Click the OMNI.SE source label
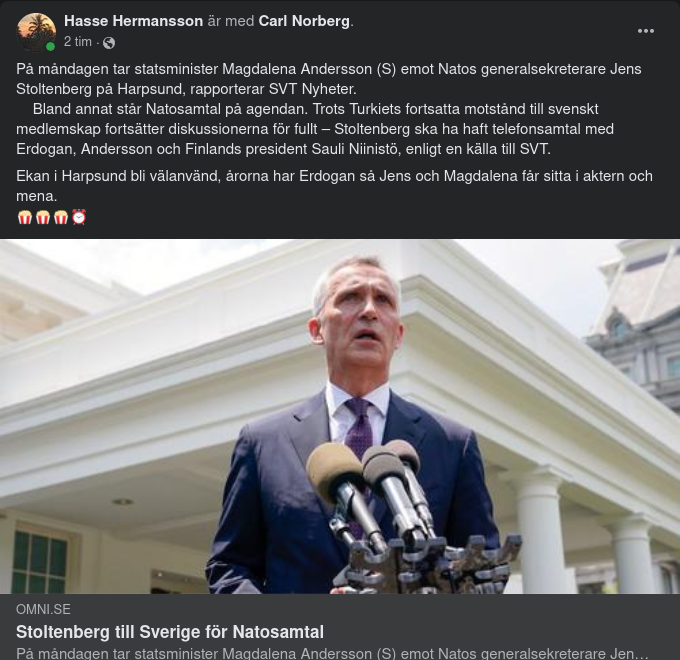Viewport: 680px width, 660px height. [x=43, y=609]
